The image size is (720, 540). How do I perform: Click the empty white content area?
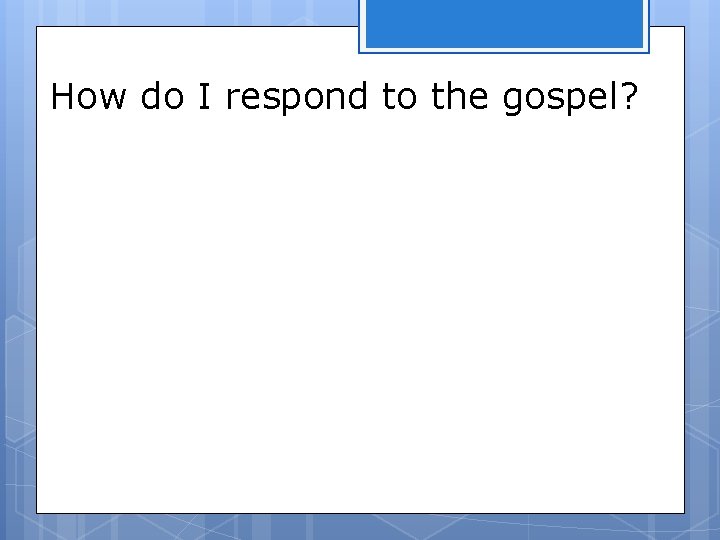[360, 320]
